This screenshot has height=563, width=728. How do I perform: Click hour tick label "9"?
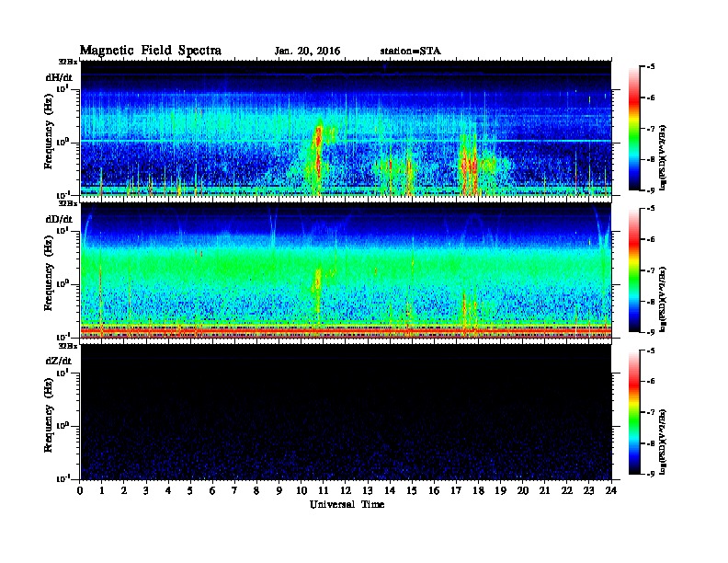click(279, 490)
